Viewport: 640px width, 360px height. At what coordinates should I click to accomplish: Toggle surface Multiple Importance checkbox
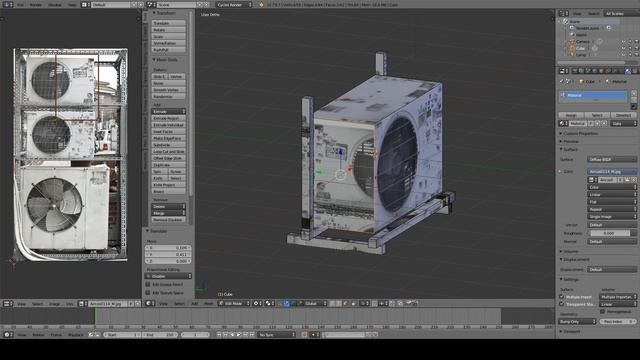coord(562,297)
